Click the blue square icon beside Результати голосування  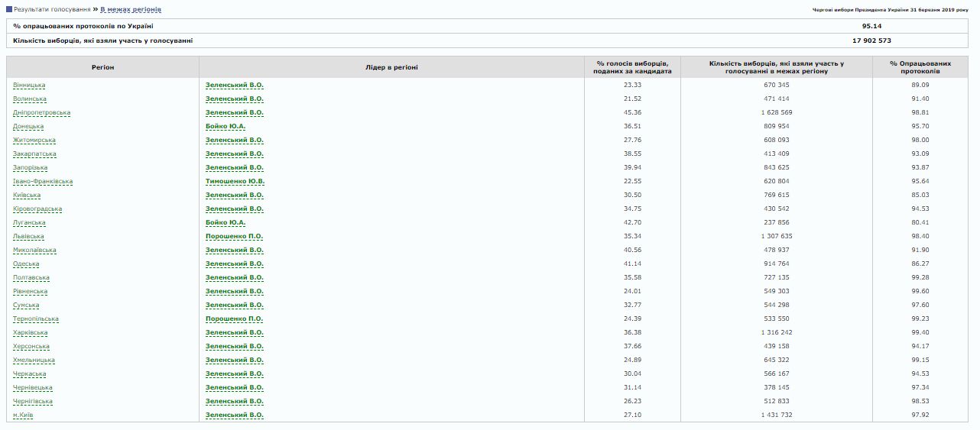click(9, 10)
